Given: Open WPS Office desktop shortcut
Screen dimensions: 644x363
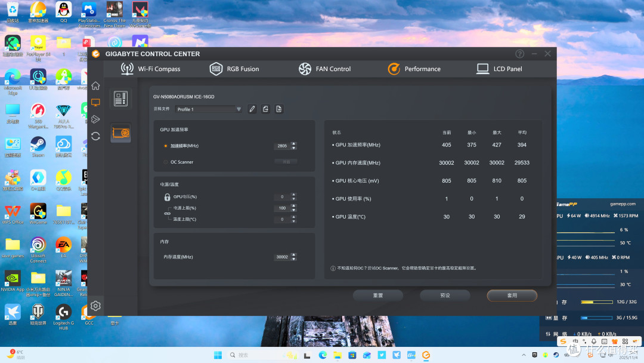Looking at the screenshot, I should pos(13,214).
